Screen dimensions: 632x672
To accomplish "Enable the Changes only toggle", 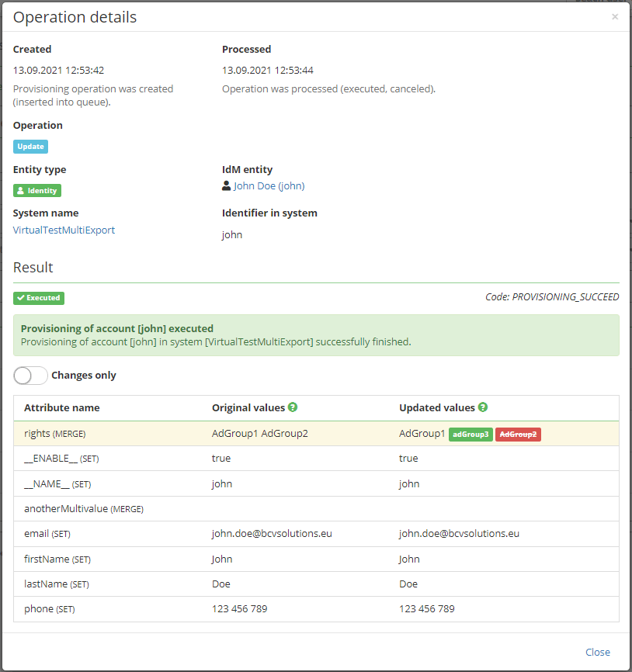I will tap(31, 376).
